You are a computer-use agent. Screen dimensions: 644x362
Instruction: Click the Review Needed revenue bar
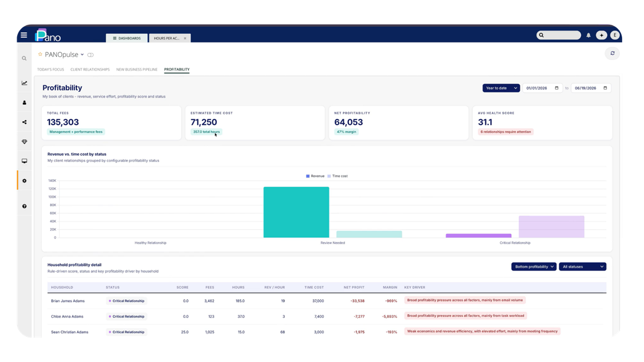[x=296, y=212]
